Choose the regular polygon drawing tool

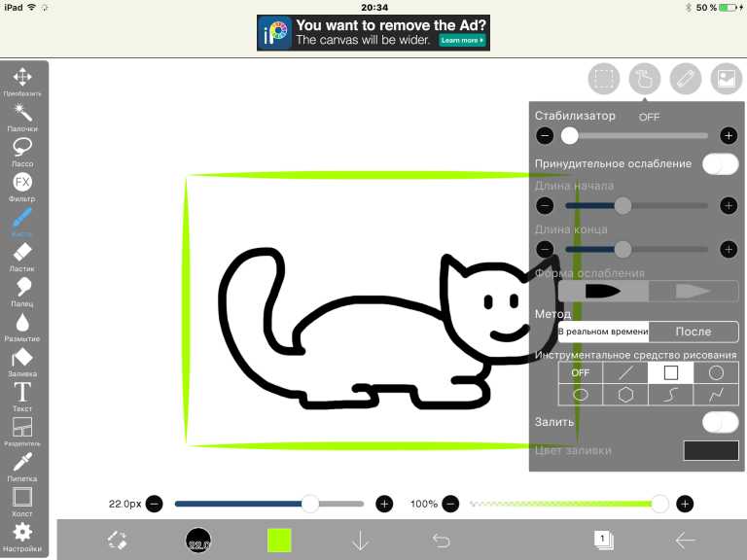click(x=625, y=395)
